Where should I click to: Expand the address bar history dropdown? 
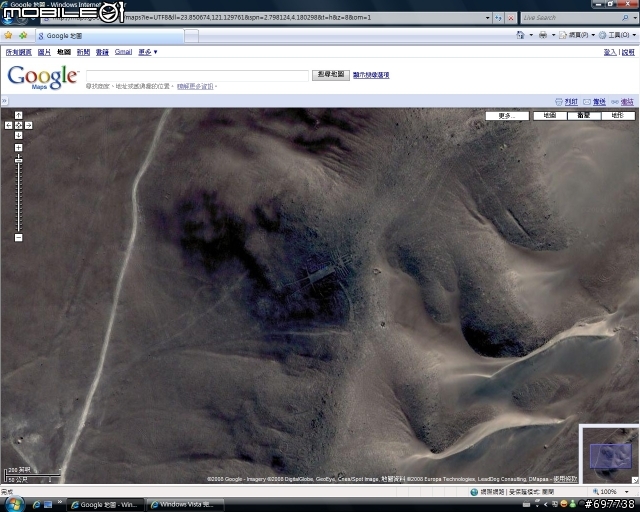(487, 18)
